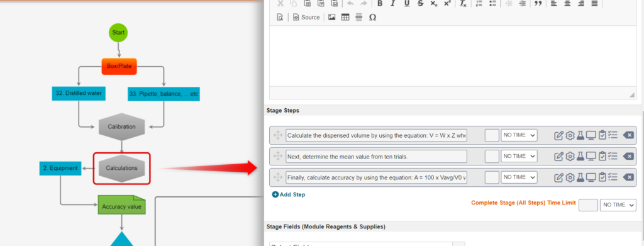Click checklist icon on 'Calculate the dispensed volume' step

613,135
